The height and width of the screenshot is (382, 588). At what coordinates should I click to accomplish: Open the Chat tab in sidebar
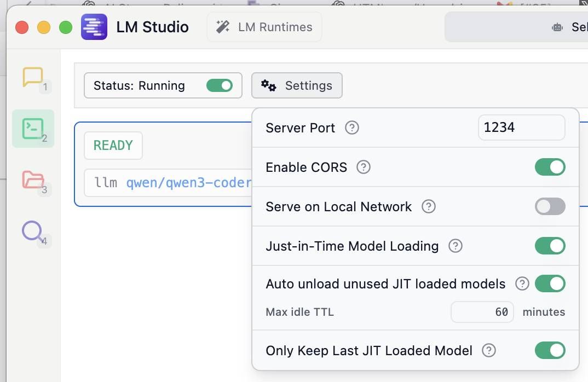click(x=32, y=77)
